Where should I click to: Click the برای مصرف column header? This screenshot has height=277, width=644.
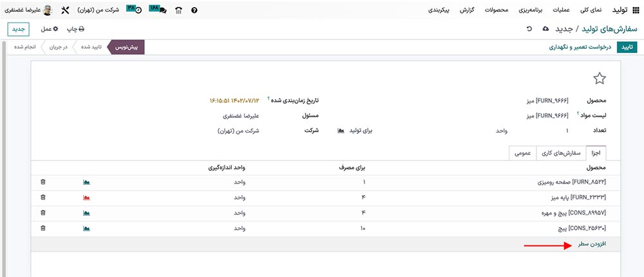point(354,167)
